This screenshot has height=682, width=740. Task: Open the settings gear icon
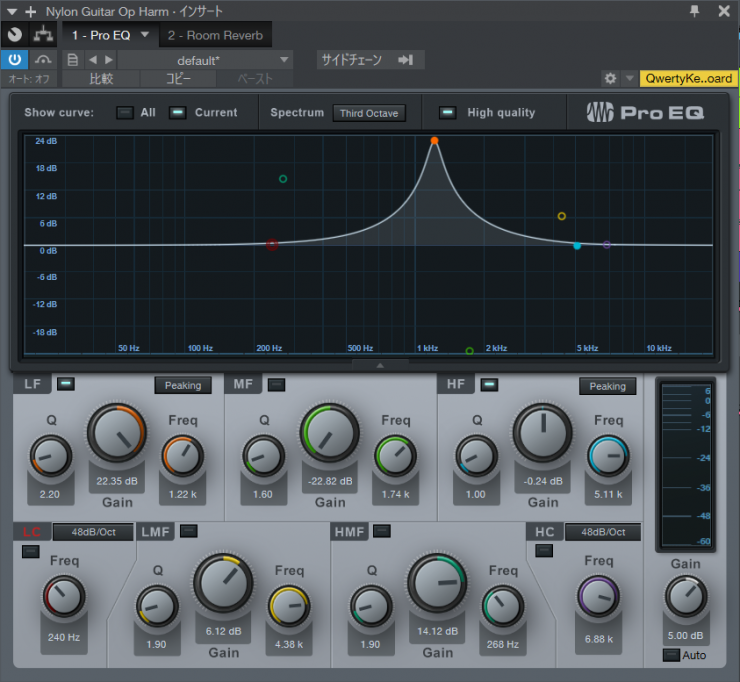610,78
